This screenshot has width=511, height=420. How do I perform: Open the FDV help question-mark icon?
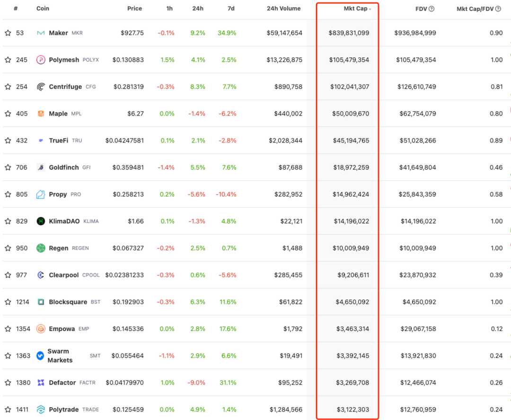pyautogui.click(x=432, y=9)
